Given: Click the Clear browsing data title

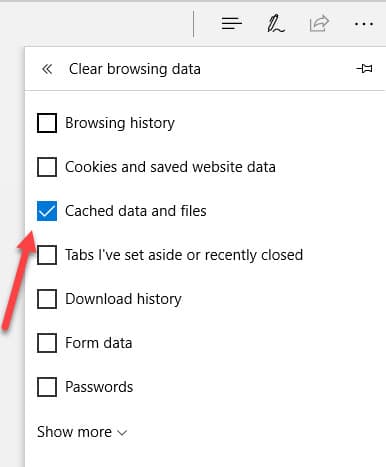Looking at the screenshot, I should coord(135,69).
